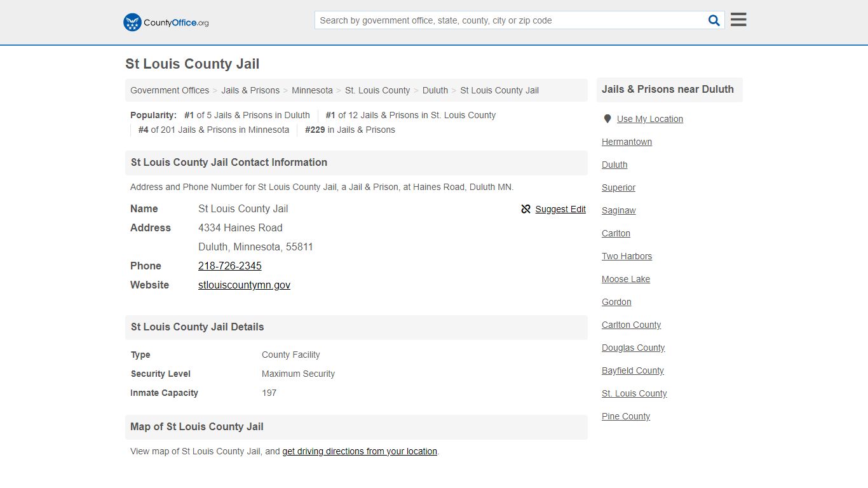The image size is (868, 488).
Task: Click the search magnifier icon
Action: point(714,20)
